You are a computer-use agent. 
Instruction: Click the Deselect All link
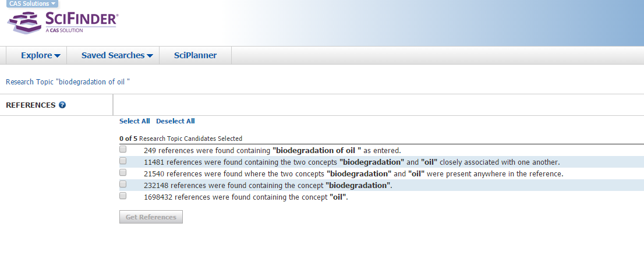click(x=175, y=121)
